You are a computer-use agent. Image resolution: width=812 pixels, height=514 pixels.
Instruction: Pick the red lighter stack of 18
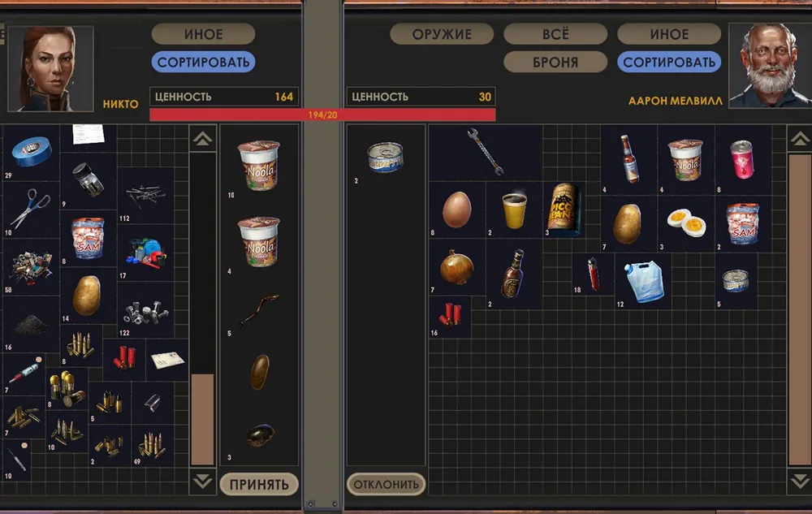593,274
